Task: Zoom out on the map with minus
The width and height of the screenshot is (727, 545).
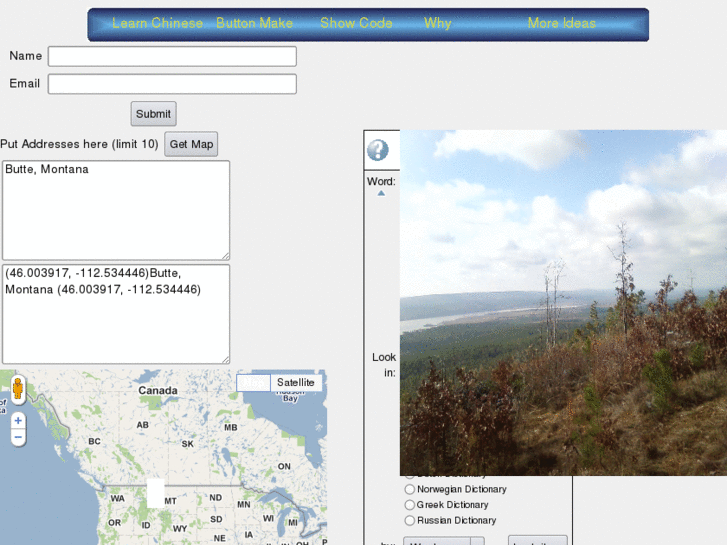Action: coord(18,437)
